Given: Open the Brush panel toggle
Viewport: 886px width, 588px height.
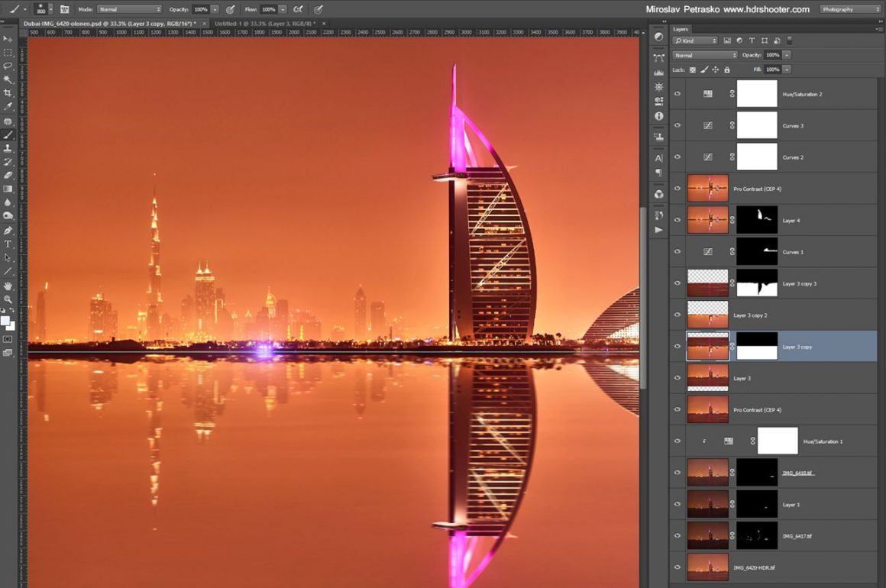Looking at the screenshot, I should point(64,9).
